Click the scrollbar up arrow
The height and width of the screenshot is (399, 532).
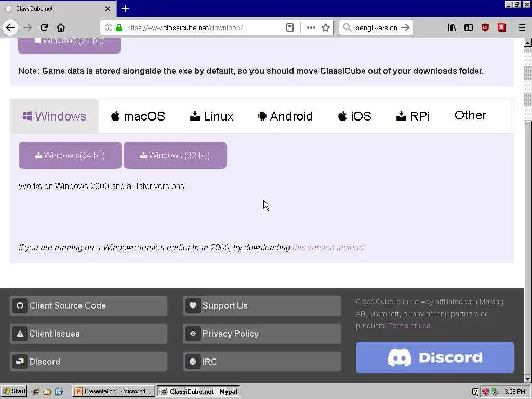(528, 43)
